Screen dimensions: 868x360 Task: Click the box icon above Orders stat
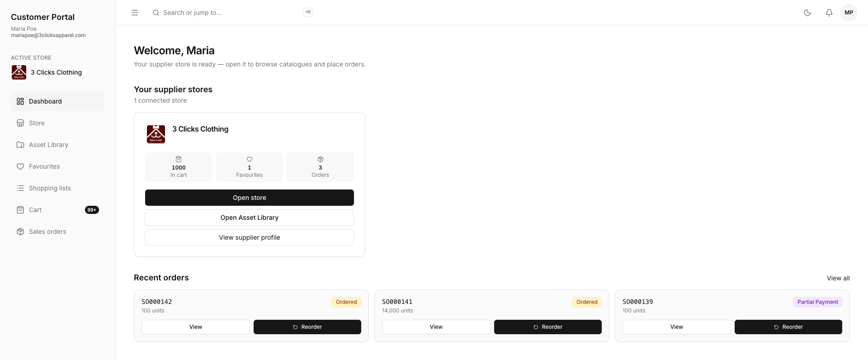[321, 159]
